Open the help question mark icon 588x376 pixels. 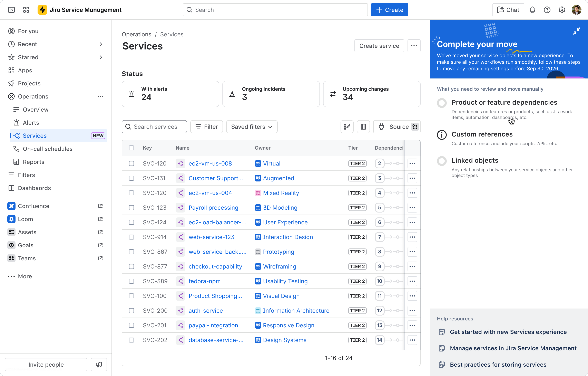coord(547,10)
